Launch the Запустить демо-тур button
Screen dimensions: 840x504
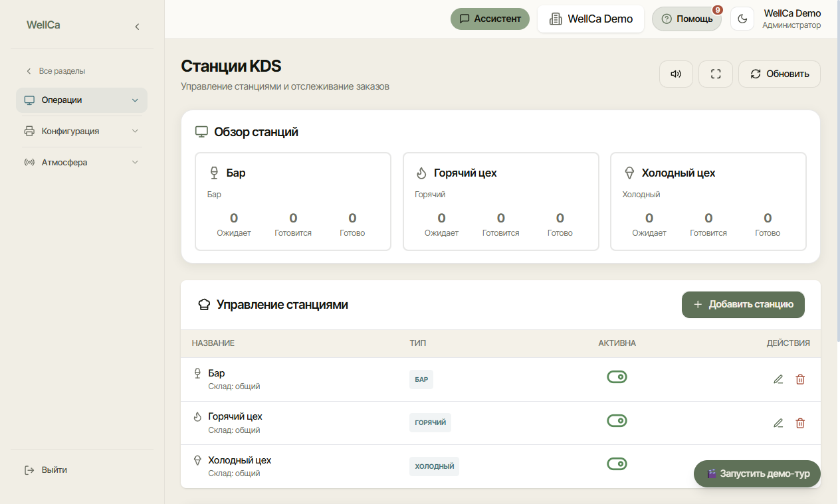pos(757,474)
